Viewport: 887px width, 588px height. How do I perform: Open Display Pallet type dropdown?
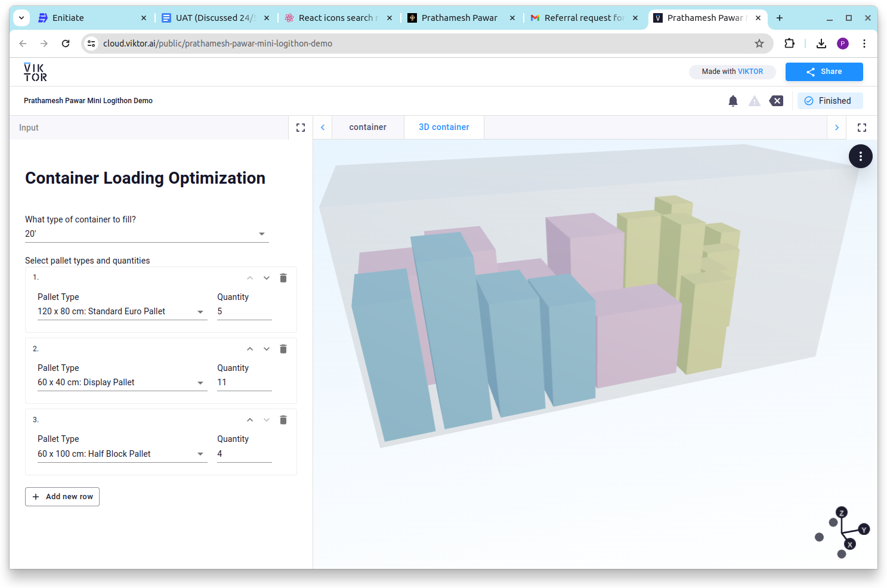(x=122, y=382)
